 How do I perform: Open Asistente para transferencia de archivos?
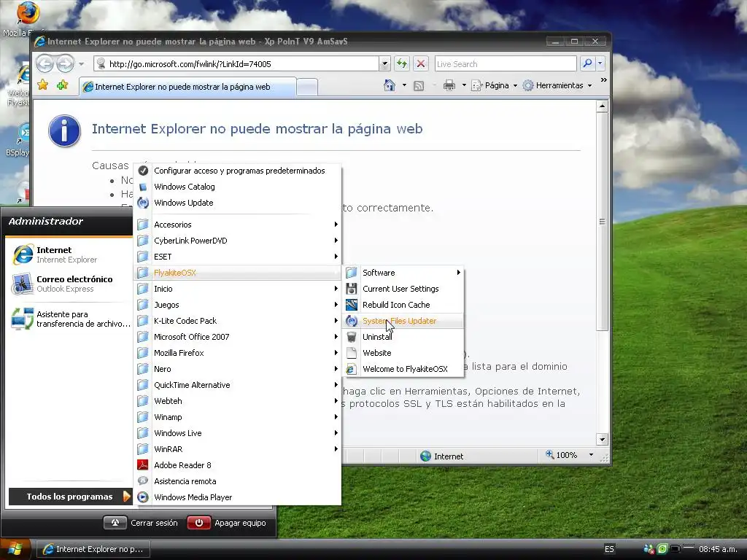click(70, 319)
